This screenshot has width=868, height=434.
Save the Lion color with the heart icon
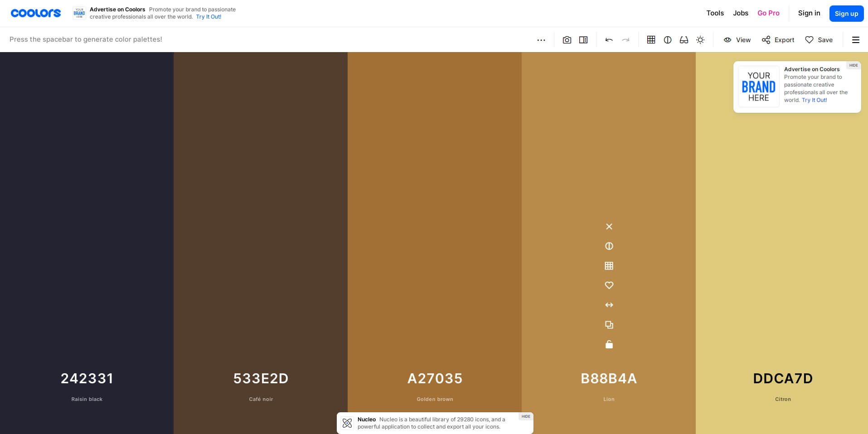[609, 285]
